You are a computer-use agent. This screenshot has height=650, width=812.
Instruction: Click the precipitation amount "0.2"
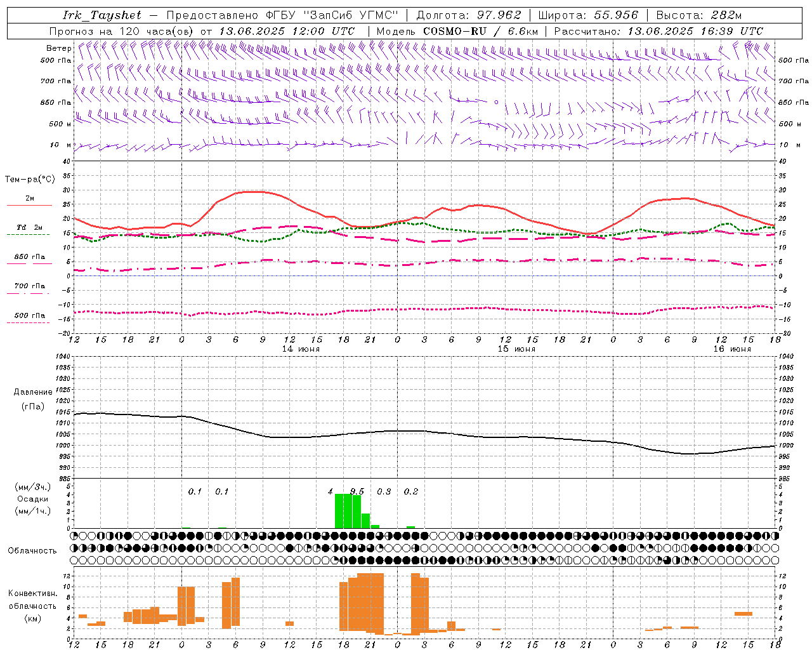point(411,491)
